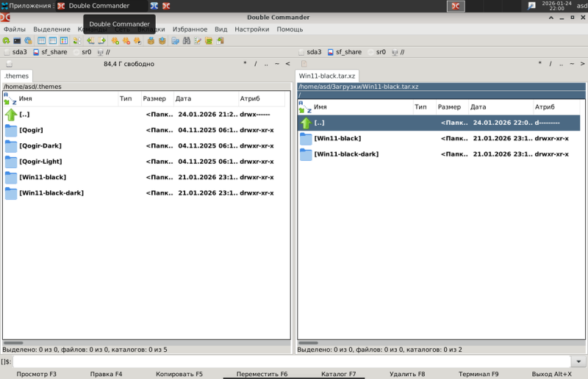Select sf_share drive in left panel
588x379 pixels.
click(50, 52)
